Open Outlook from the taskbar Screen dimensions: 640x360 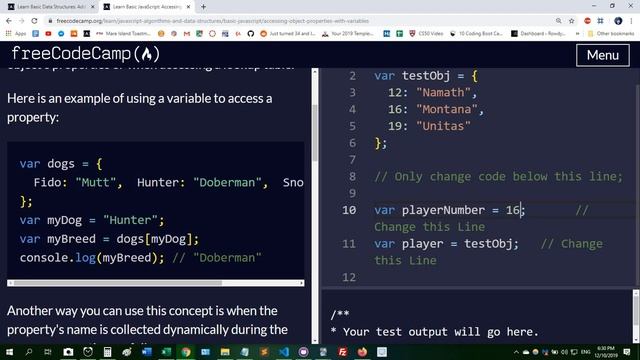point(205,352)
